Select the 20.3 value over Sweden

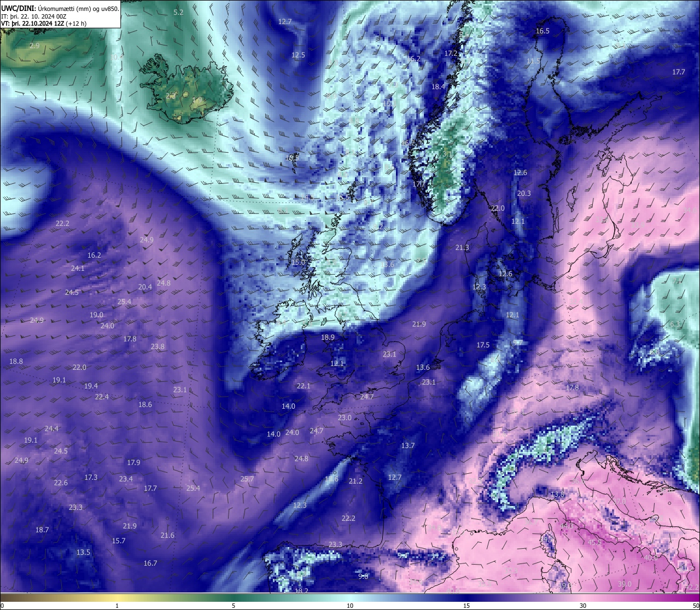click(x=524, y=193)
